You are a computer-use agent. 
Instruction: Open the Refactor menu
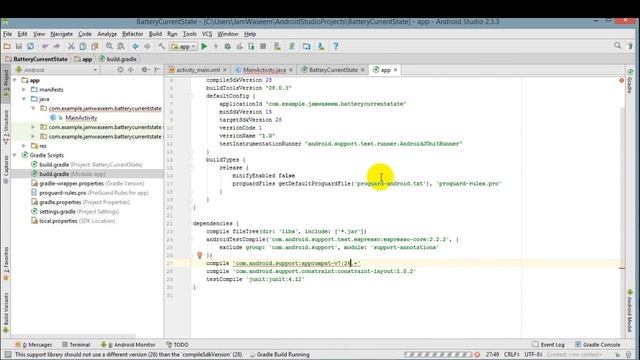coord(133,34)
